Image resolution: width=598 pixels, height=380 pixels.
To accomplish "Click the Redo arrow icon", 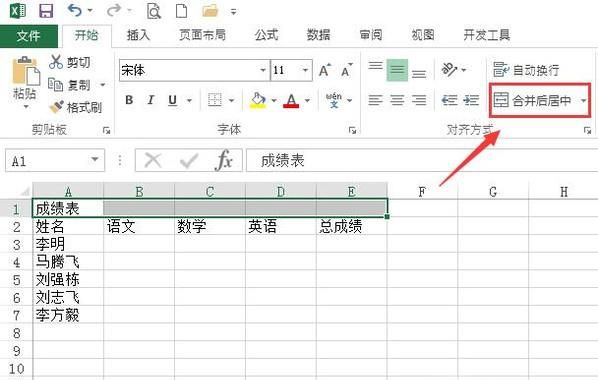I will pyautogui.click(x=113, y=10).
